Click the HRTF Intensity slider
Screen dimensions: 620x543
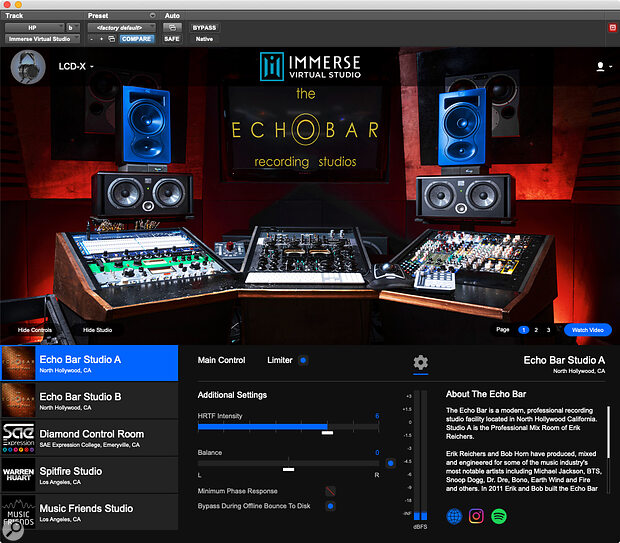[288, 427]
